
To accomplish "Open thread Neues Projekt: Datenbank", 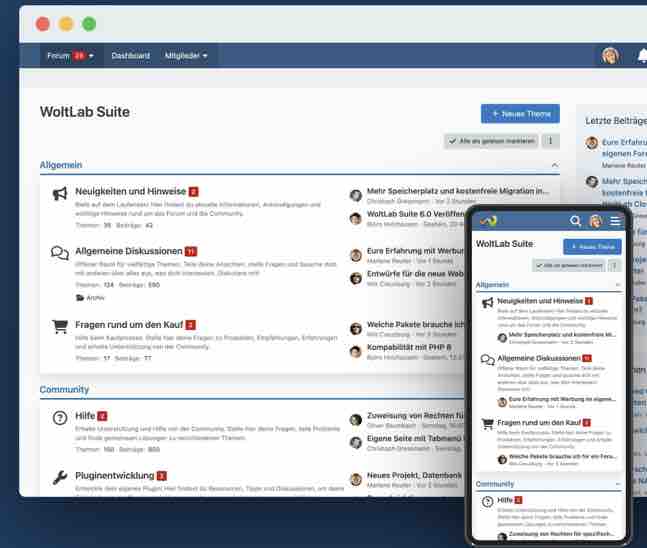I will tap(415, 475).
